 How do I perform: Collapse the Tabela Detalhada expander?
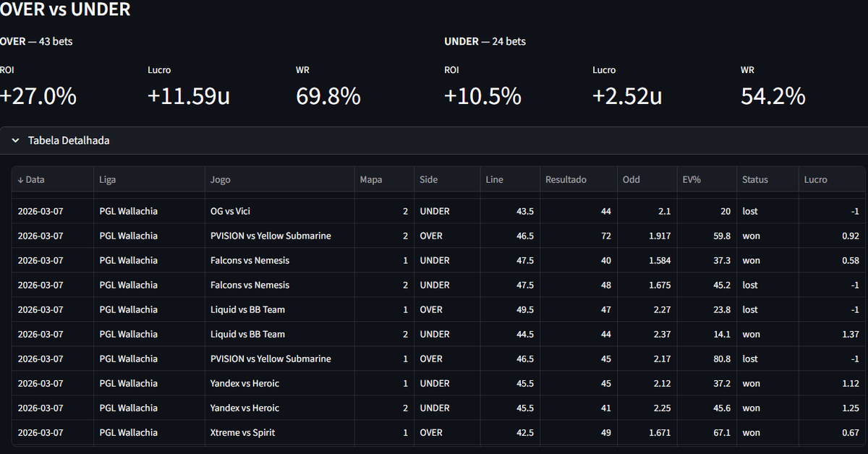pos(434,140)
